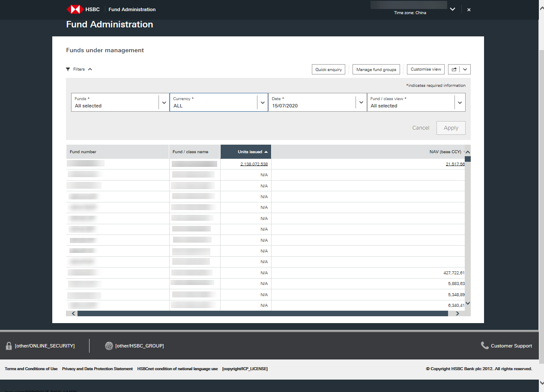The image size is (544, 392).
Task: Click the HSBC group globe icon
Action: tap(109, 346)
